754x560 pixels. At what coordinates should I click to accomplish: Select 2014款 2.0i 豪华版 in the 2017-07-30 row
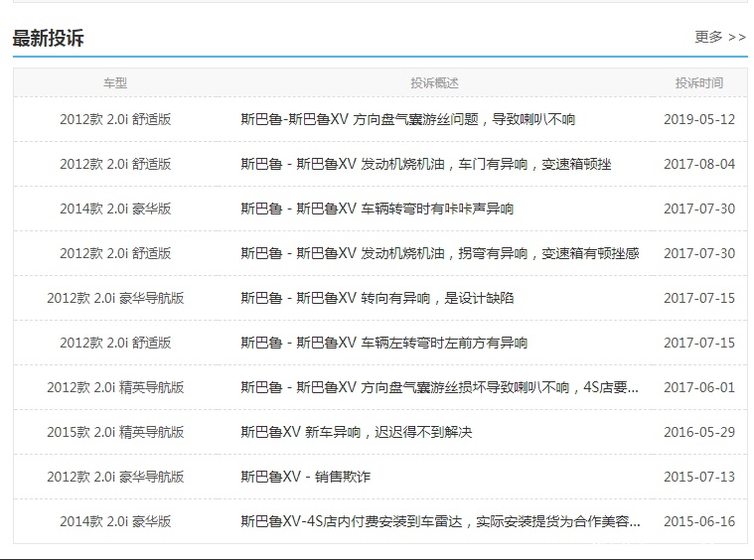(115, 209)
